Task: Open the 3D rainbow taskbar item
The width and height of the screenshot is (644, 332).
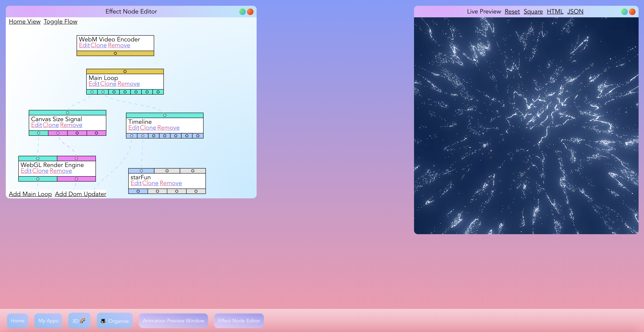Action: tap(79, 321)
